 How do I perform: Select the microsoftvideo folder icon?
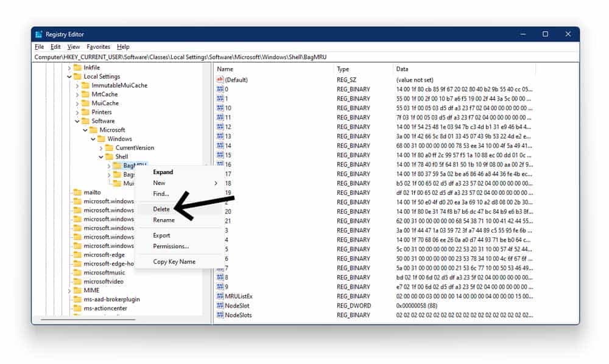click(x=77, y=281)
